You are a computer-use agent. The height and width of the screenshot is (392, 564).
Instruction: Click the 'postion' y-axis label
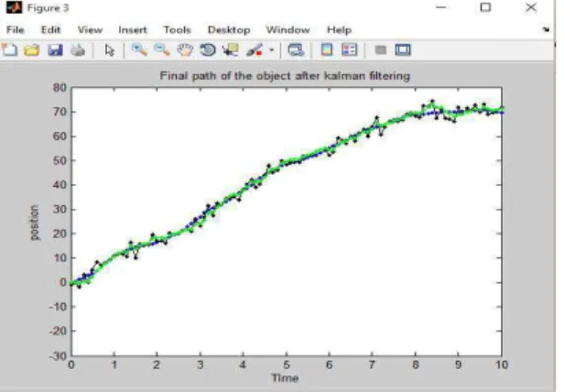click(34, 223)
